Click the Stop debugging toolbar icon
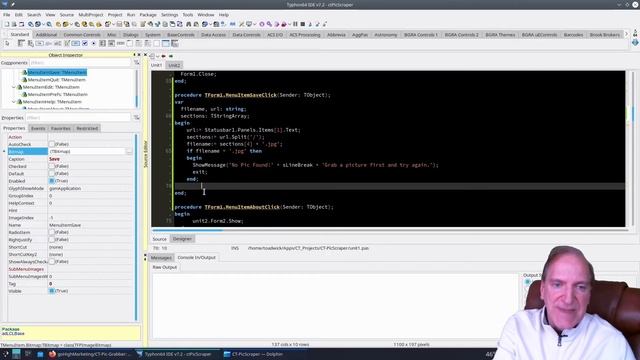The image size is (640, 360). coord(302,24)
